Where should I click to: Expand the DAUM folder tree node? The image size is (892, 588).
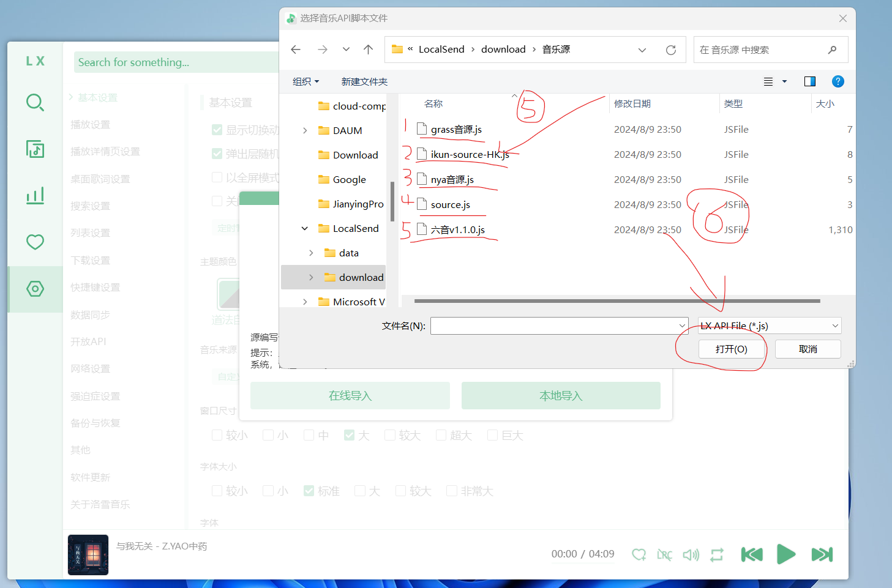(x=305, y=130)
